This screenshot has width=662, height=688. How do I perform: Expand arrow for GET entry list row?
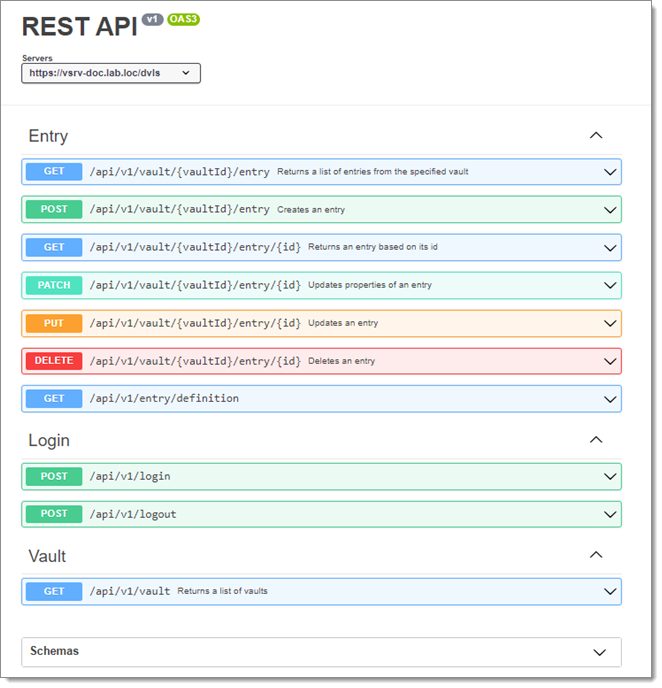tap(610, 172)
